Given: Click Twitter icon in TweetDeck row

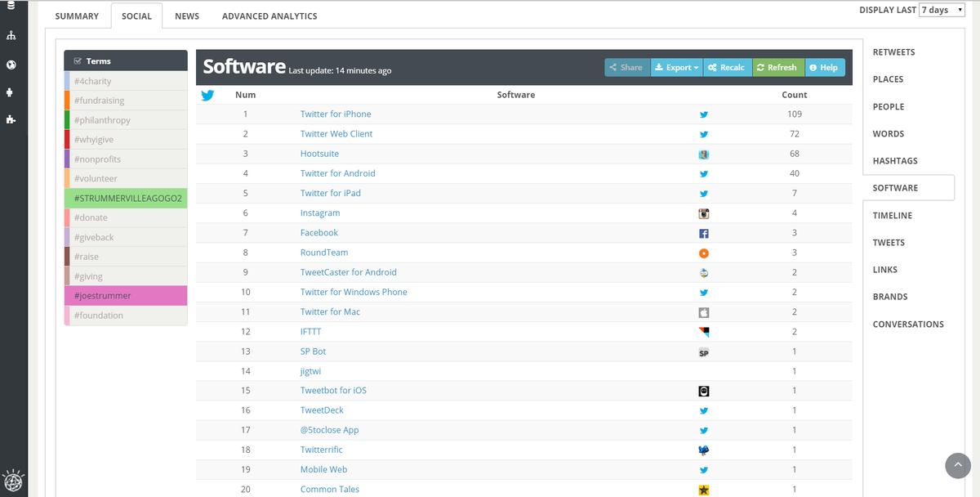Looking at the screenshot, I should tap(703, 411).
